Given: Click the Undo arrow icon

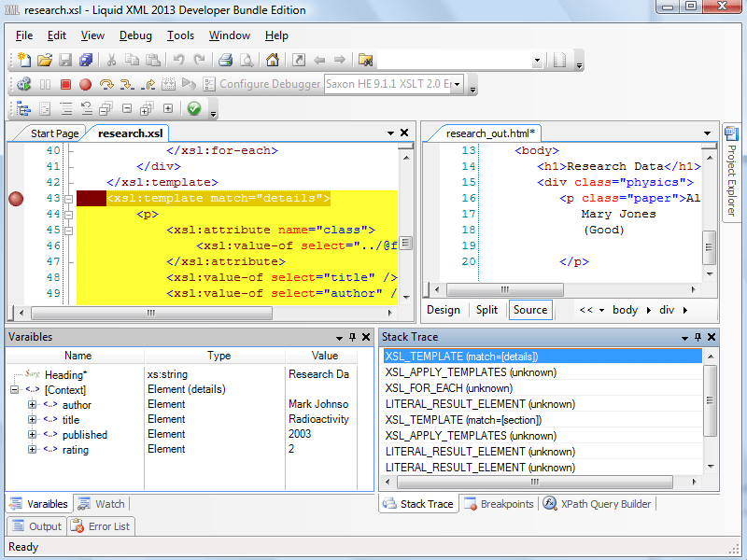Looking at the screenshot, I should [x=178, y=60].
